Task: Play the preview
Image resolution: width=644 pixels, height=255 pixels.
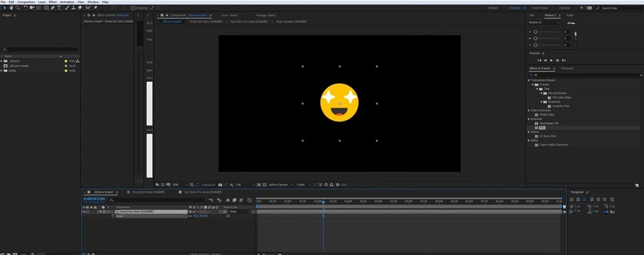Action: [x=551, y=60]
